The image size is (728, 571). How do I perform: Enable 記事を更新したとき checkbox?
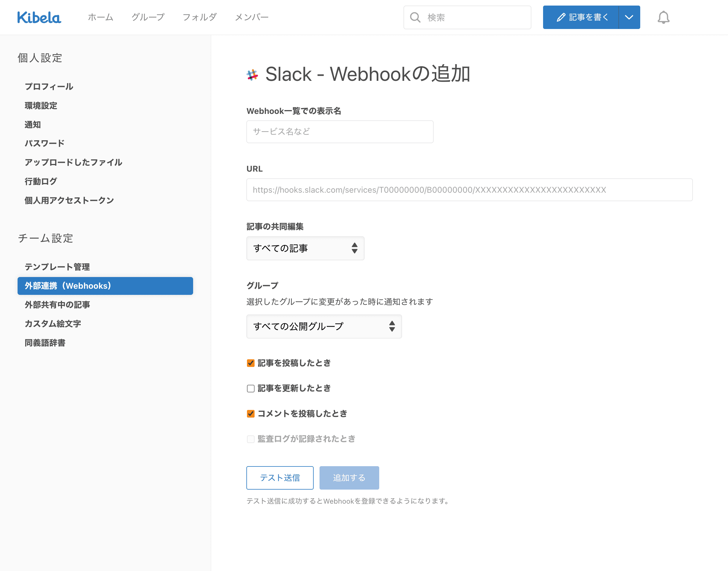pyautogui.click(x=250, y=388)
